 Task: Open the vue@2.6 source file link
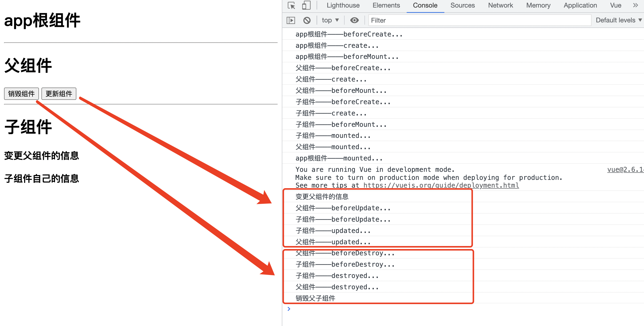625,170
